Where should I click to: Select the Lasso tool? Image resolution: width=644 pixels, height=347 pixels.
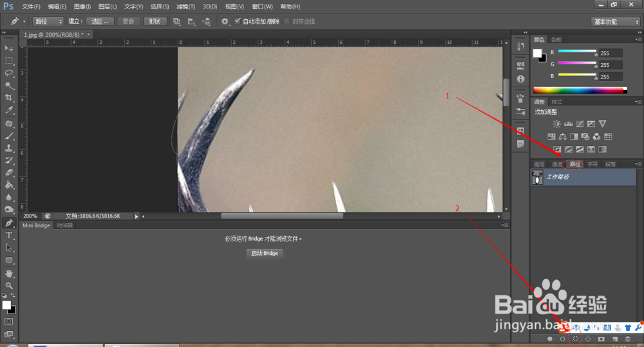tap(8, 73)
